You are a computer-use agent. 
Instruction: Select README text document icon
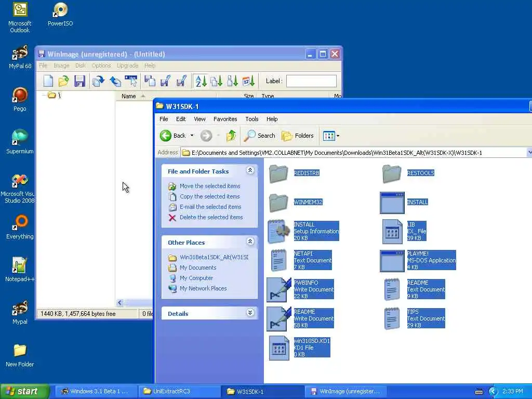click(x=392, y=290)
